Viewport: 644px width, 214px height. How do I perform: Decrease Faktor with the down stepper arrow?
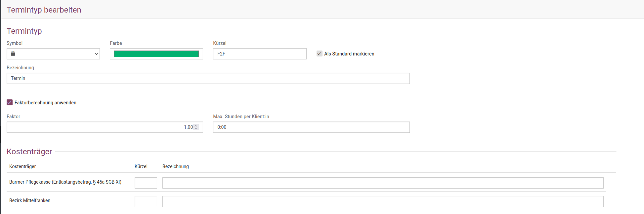pos(196,129)
